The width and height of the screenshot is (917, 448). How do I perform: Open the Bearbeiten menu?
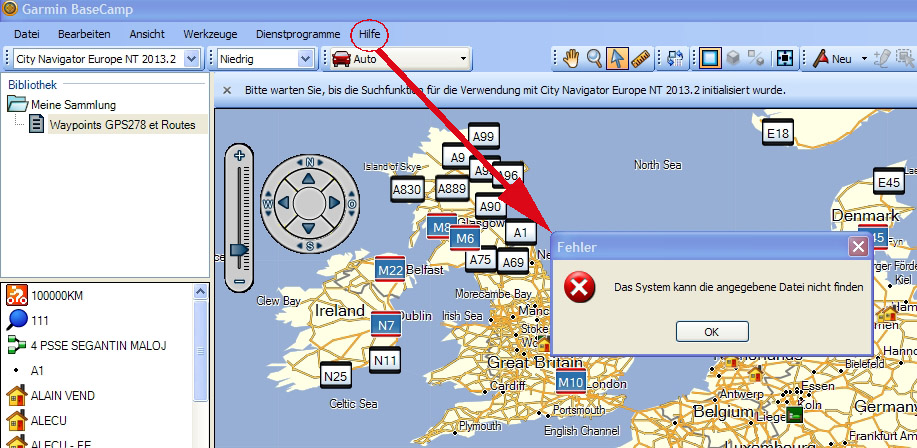84,35
